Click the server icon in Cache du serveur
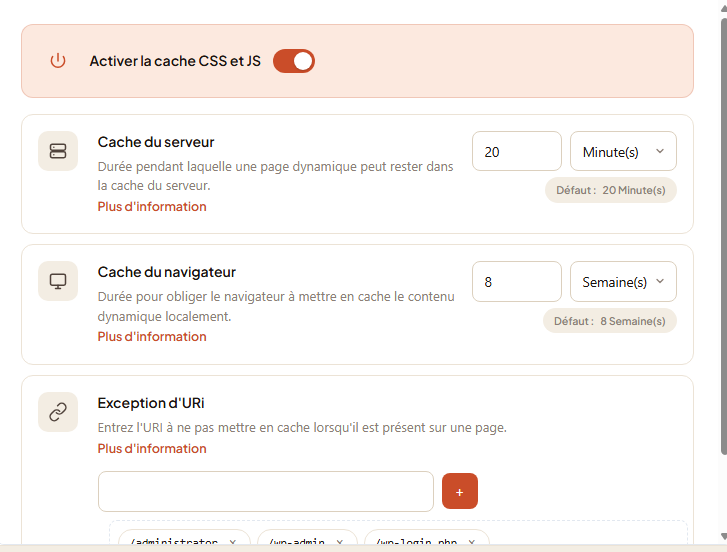Viewport: 727px width, 552px height. coord(58,151)
